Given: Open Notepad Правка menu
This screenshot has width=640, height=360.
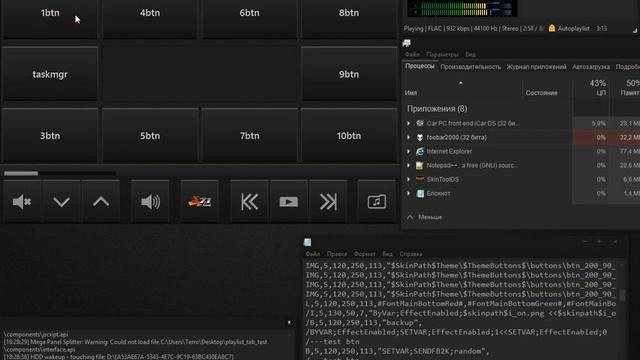Looking at the screenshot, I should 337,254.
